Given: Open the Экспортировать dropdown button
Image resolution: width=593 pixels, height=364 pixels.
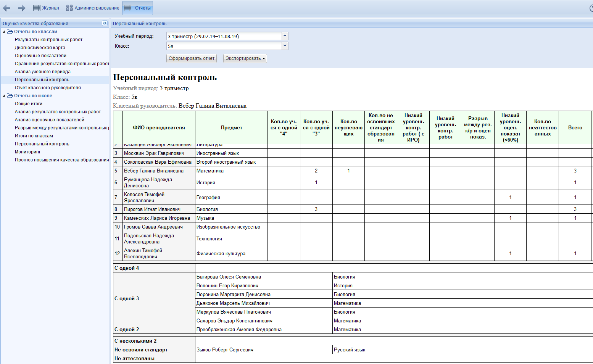Looking at the screenshot, I should pyautogui.click(x=245, y=58).
